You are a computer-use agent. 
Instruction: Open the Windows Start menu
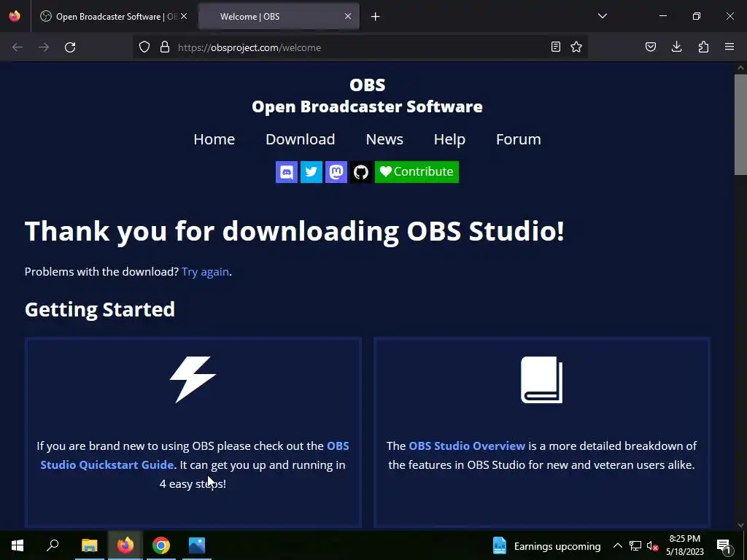[x=18, y=545]
